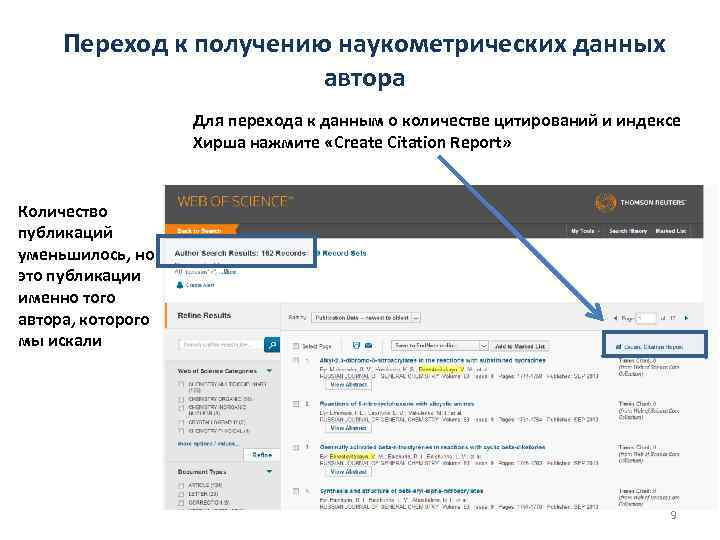Open the Sort by Publication Date dropdown
Image resolution: width=720 pixels, height=540 pixels.
[x=366, y=318]
